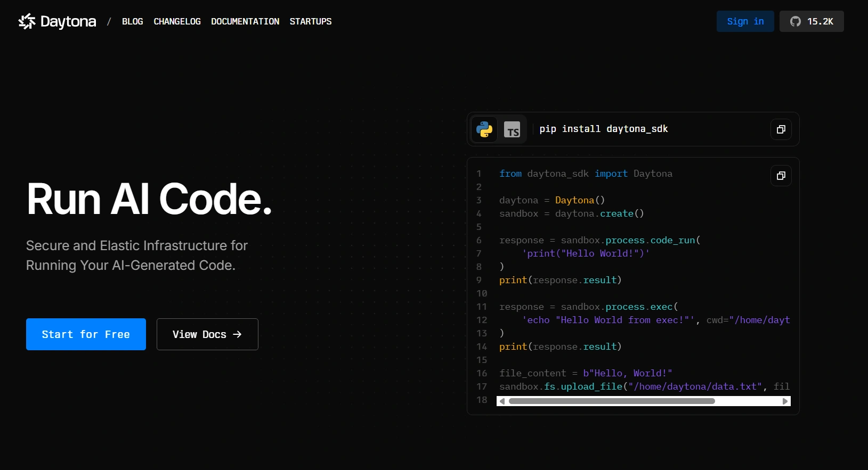Visit the Startups page

[x=311, y=21]
